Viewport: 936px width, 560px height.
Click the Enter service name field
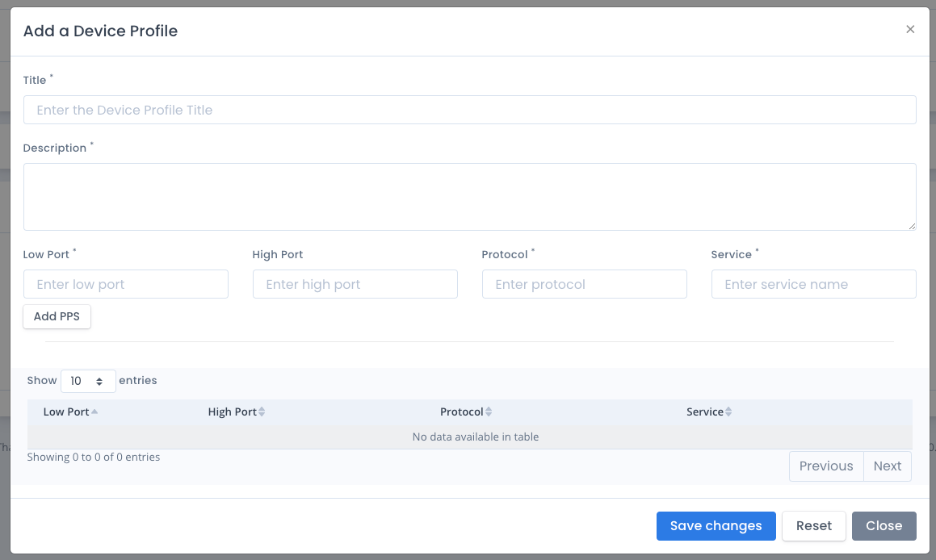(813, 284)
